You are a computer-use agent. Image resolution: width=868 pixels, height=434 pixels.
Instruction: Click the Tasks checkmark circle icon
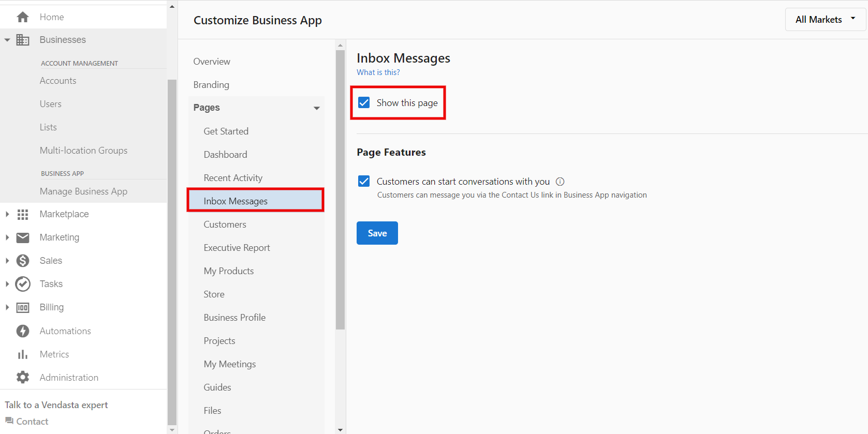[23, 284]
